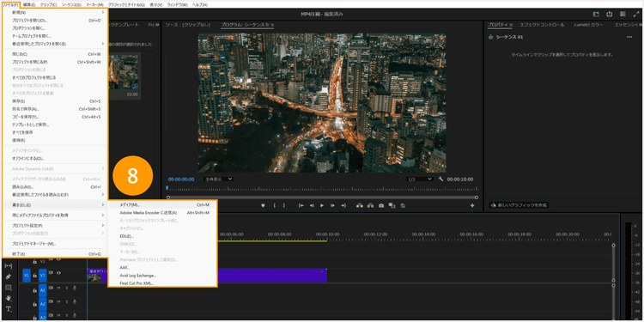644x322 pixels.
Task: Click プロジェクトマネージャー(M)... entry
Action: (x=56, y=244)
